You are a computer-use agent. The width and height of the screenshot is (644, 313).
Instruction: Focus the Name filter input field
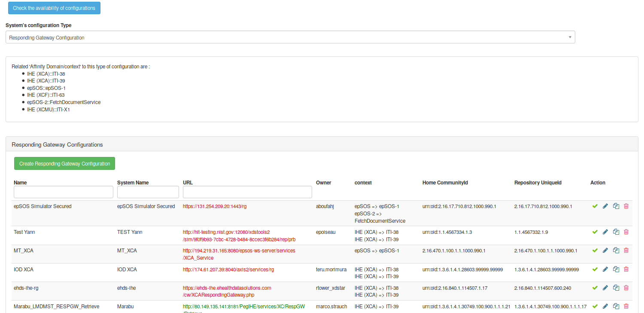click(64, 192)
